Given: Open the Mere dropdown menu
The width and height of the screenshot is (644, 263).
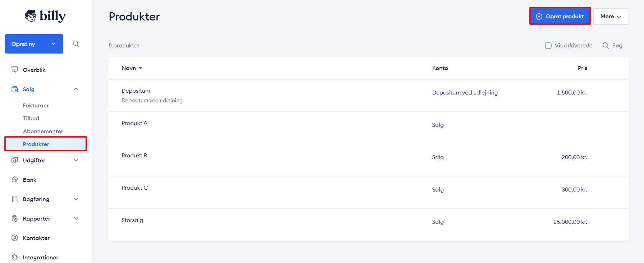Looking at the screenshot, I should 611,17.
